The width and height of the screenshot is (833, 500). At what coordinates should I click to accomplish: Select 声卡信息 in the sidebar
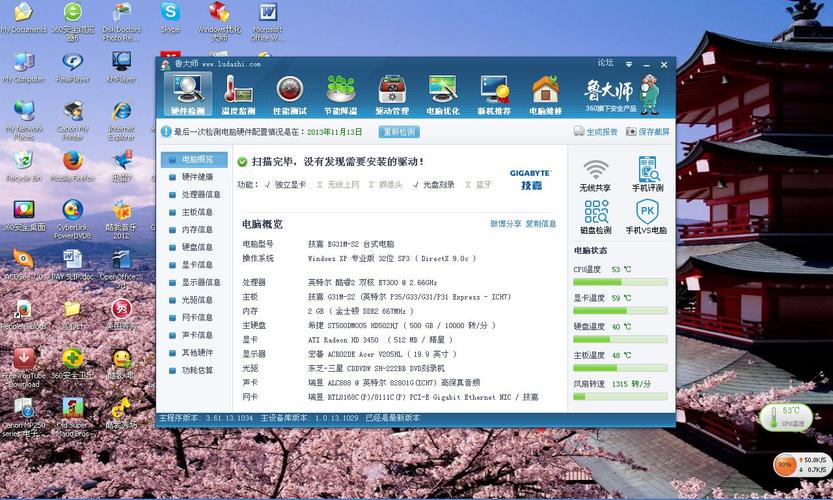click(194, 335)
